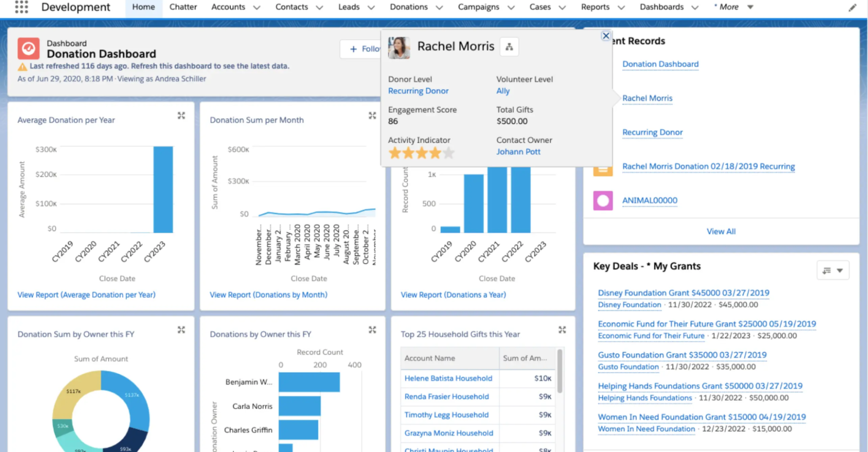Image resolution: width=868 pixels, height=452 pixels.
Task: Open the Accounts menu chevron
Action: pos(257,8)
